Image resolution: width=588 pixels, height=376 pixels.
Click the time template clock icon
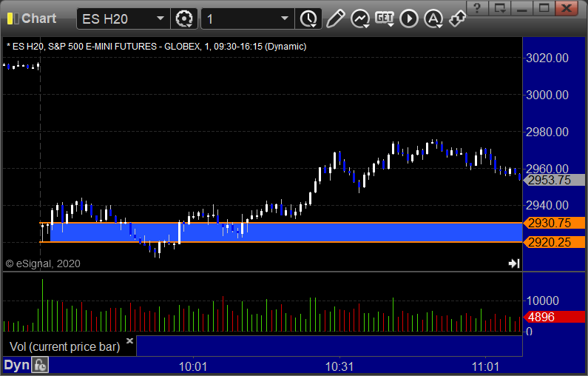[308, 19]
